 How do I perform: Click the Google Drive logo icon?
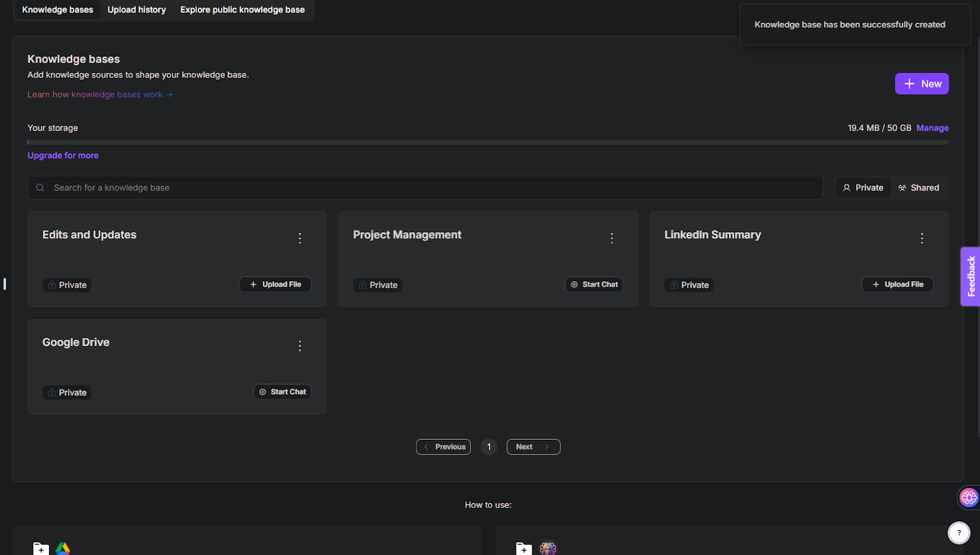pyautogui.click(x=62, y=548)
